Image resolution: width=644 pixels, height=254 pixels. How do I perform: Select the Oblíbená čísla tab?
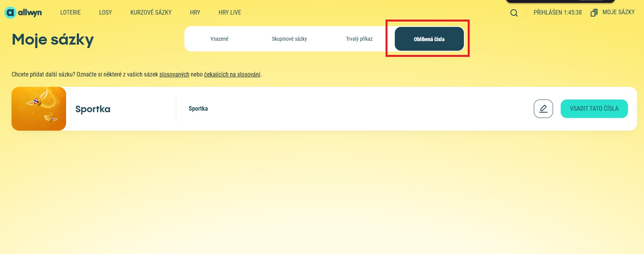[429, 39]
